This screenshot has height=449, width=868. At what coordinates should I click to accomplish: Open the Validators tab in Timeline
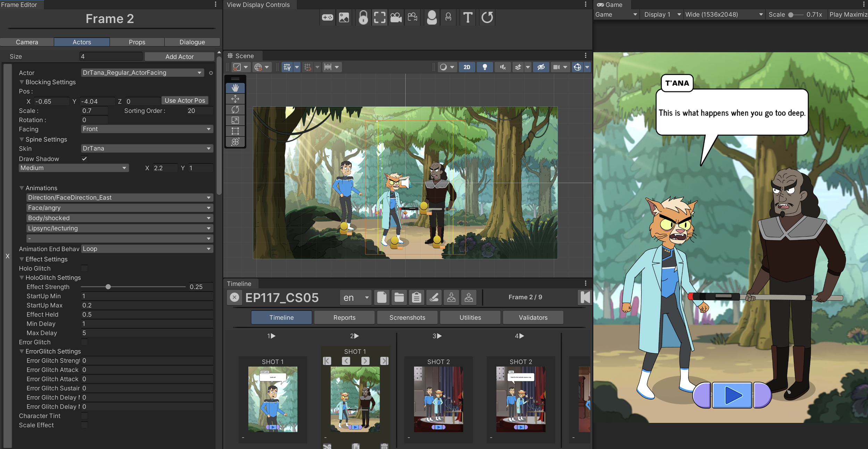coord(533,317)
